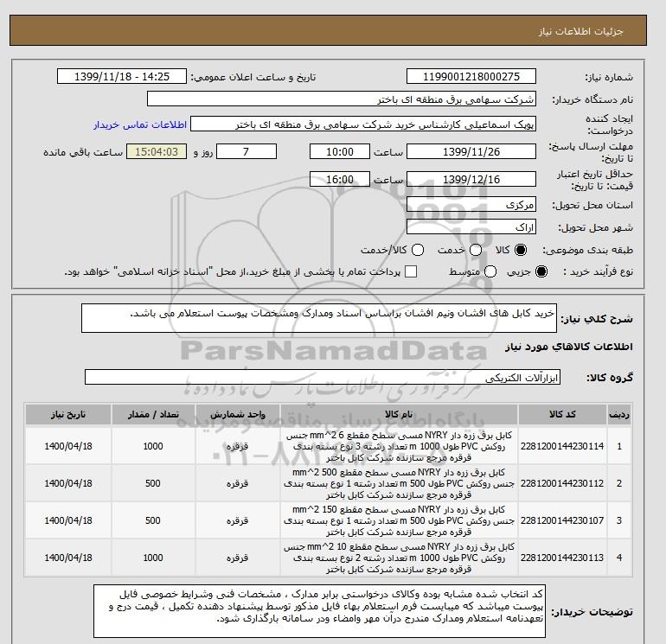This screenshot has height=644, width=666.
Task: Click the توضیحات خریدار notes box
Action: [319, 611]
